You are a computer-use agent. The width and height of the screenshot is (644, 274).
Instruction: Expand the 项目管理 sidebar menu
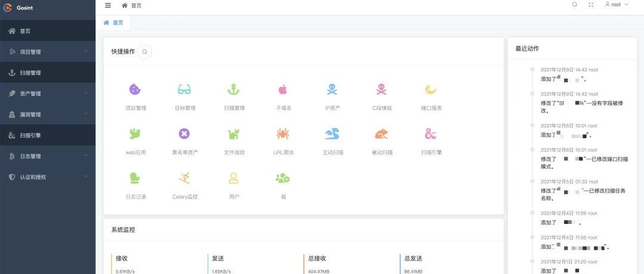48,52
